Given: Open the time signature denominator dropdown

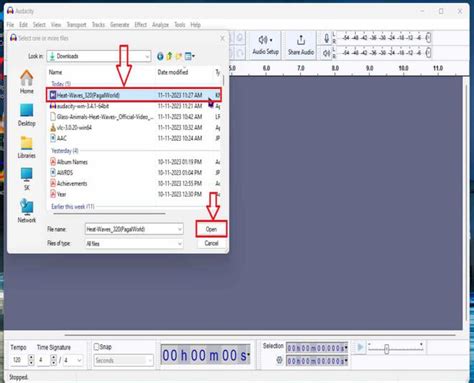Looking at the screenshot, I should click(73, 360).
